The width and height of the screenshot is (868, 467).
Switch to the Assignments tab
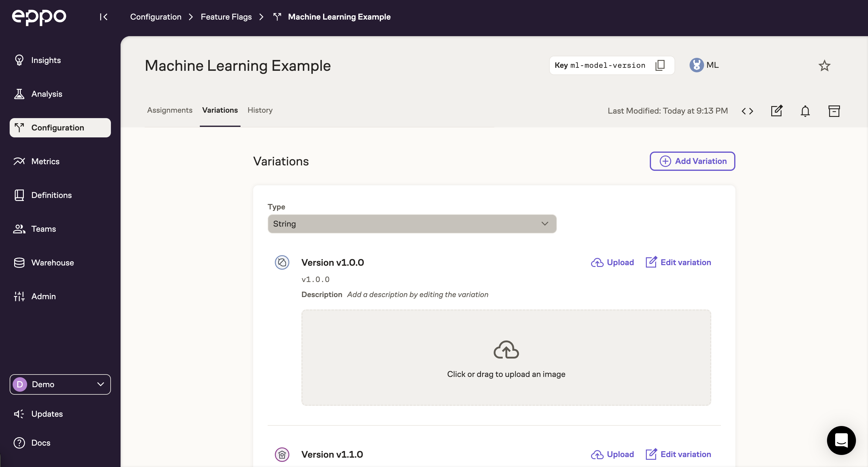click(169, 110)
